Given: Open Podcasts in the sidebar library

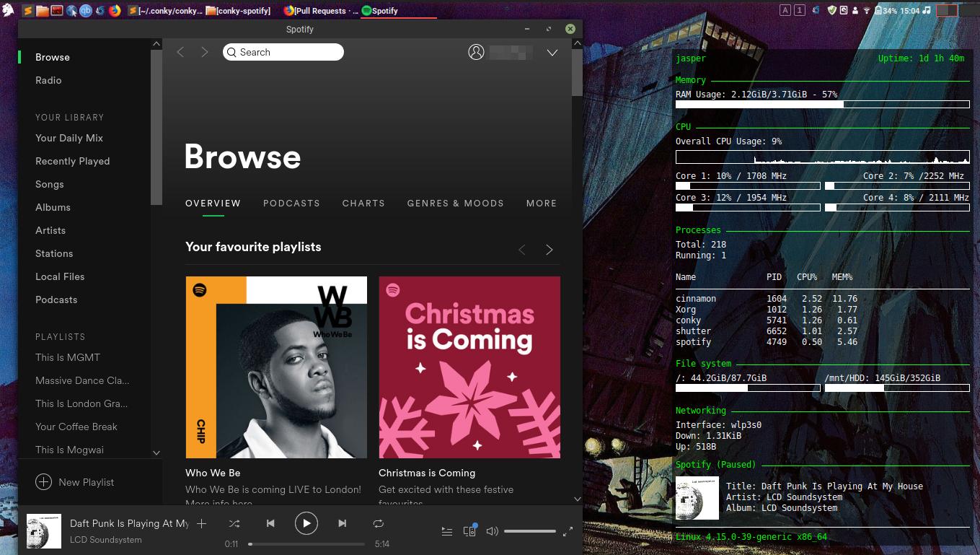Looking at the screenshot, I should (56, 300).
